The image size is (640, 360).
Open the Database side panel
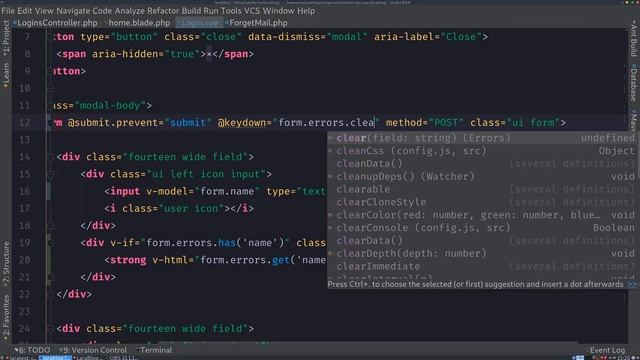pos(634,83)
